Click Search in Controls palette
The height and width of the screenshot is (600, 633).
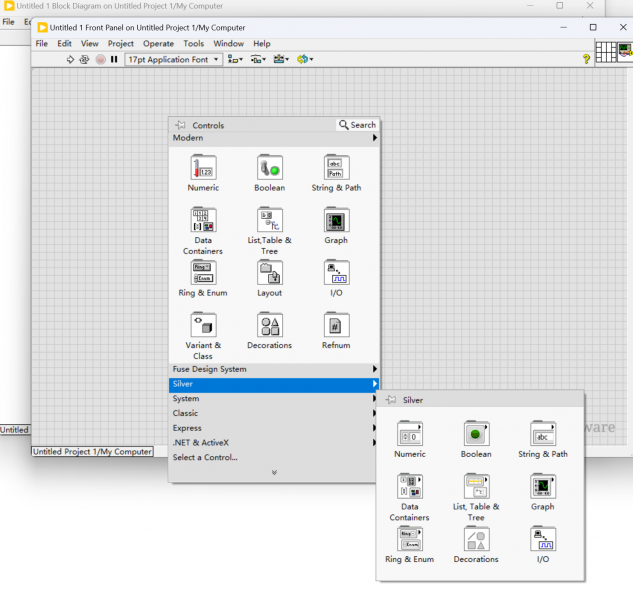(x=357, y=125)
